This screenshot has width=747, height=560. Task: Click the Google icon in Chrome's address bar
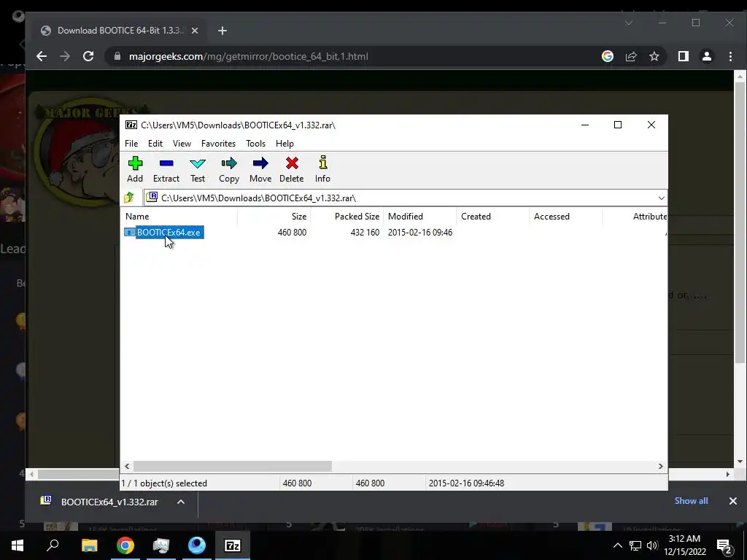point(608,56)
